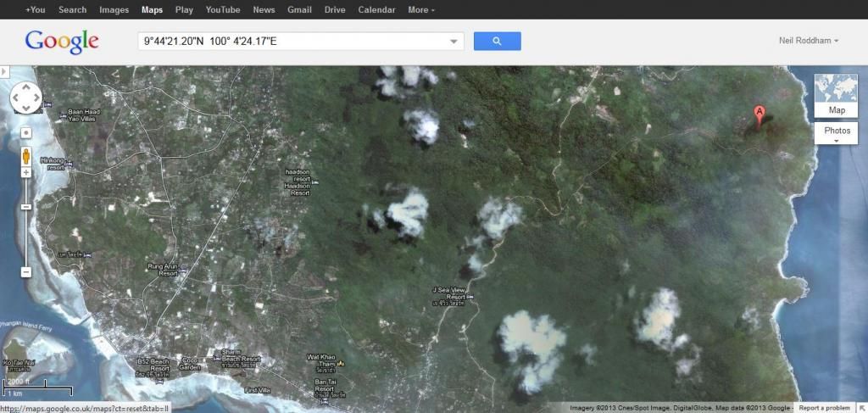Click J Sea View hotel icon
Screen dimensions: 868x413
coord(470,297)
